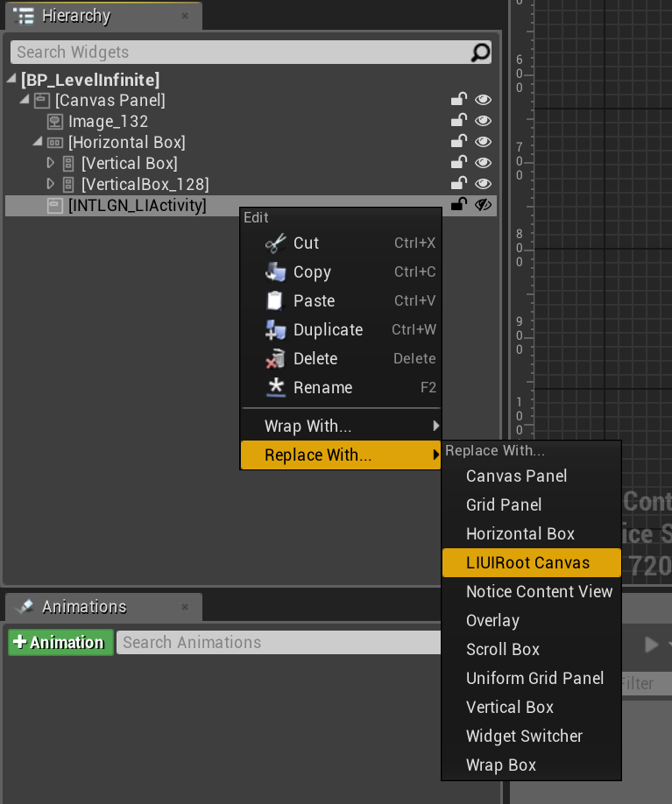The height and width of the screenshot is (804, 672).
Task: Focus the Search Animations field
Action: point(279,643)
